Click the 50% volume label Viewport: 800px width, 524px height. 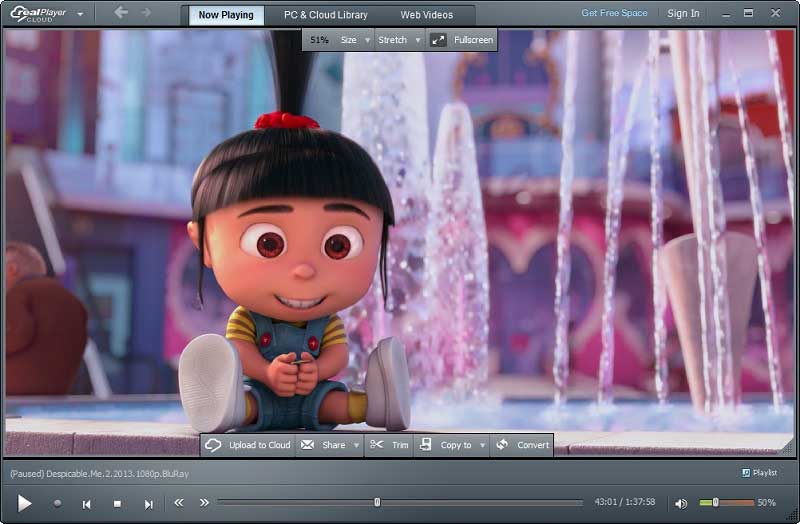[x=766, y=503]
